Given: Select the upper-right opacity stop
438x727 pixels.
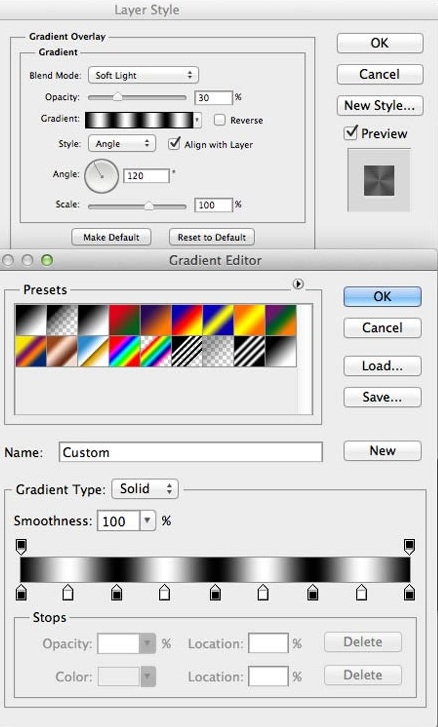Looking at the screenshot, I should point(409,547).
